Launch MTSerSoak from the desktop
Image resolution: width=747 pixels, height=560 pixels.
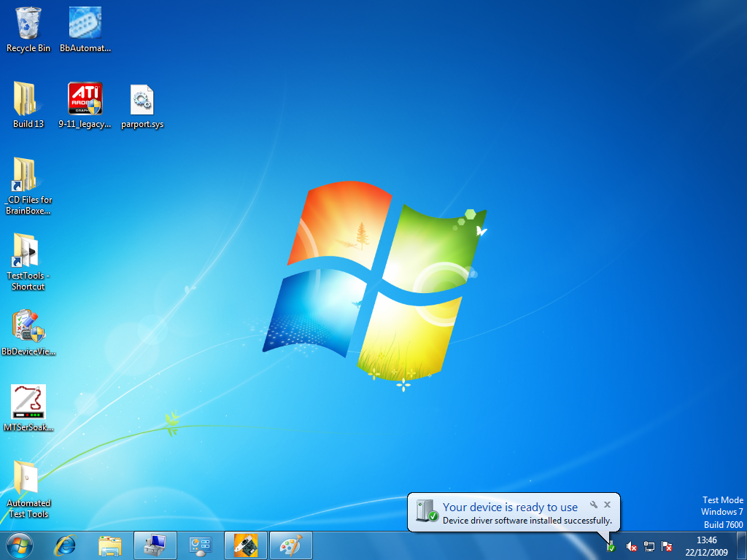[x=28, y=402]
